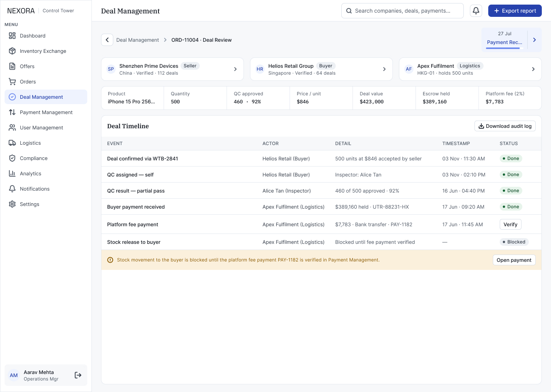The height and width of the screenshot is (392, 551).
Task: Click the AF logistics avatar
Action: click(x=409, y=69)
